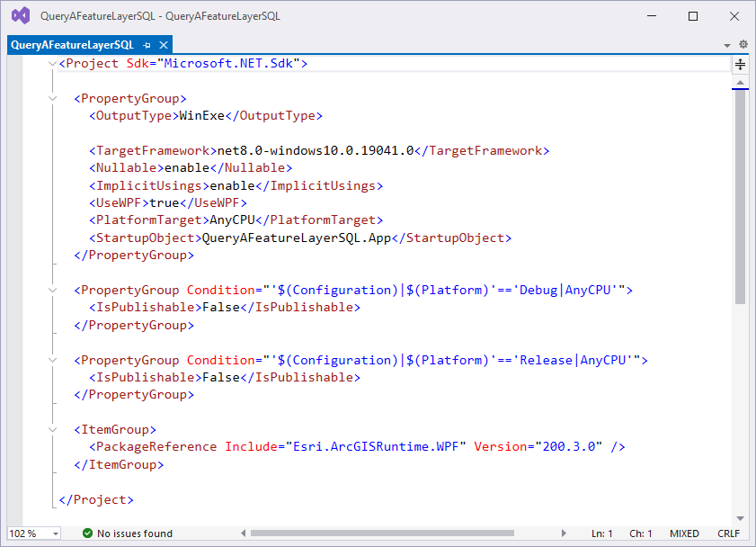
Task: Click the QueryAFeatureLayerSQL.App startup object value
Action: [296, 238]
